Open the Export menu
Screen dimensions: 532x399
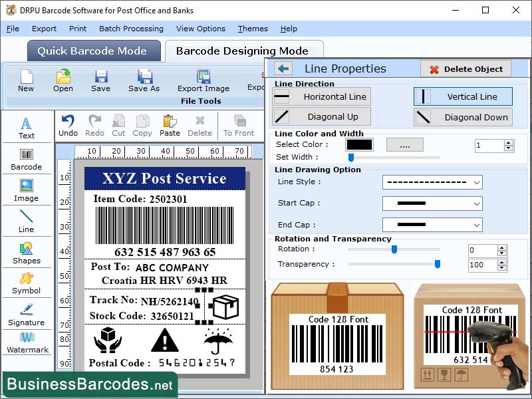click(x=44, y=29)
